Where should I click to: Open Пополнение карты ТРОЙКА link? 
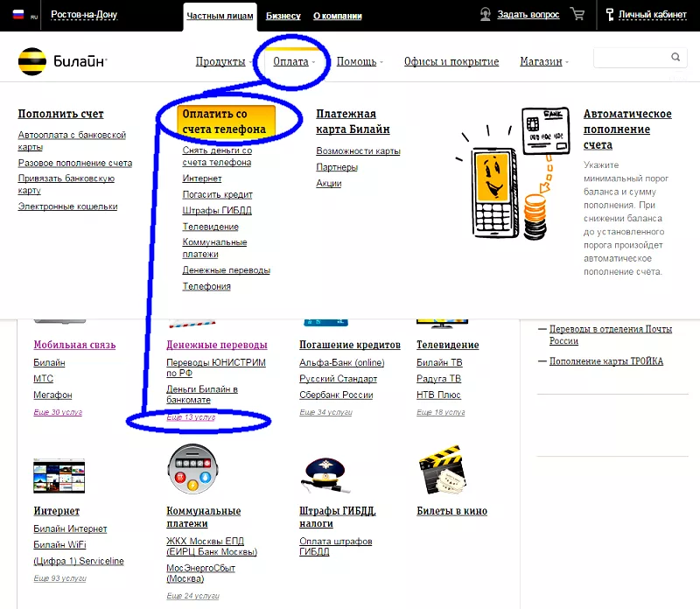tap(606, 361)
